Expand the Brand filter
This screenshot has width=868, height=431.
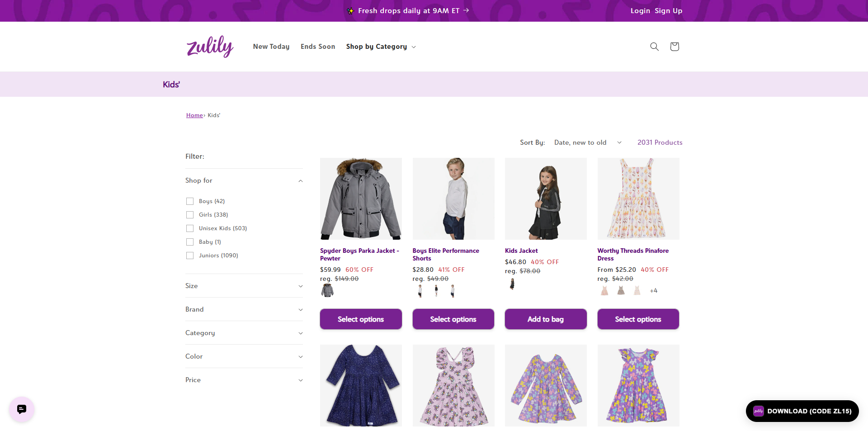point(244,309)
